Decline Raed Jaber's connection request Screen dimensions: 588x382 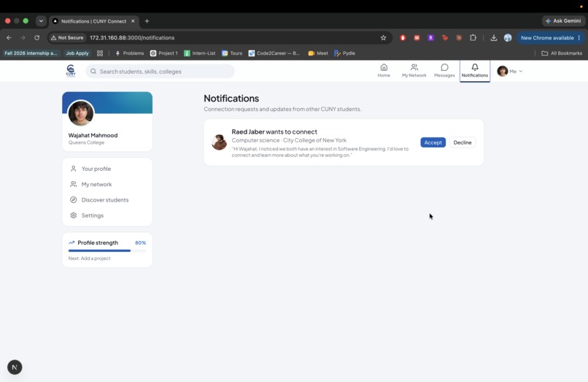[x=463, y=142]
